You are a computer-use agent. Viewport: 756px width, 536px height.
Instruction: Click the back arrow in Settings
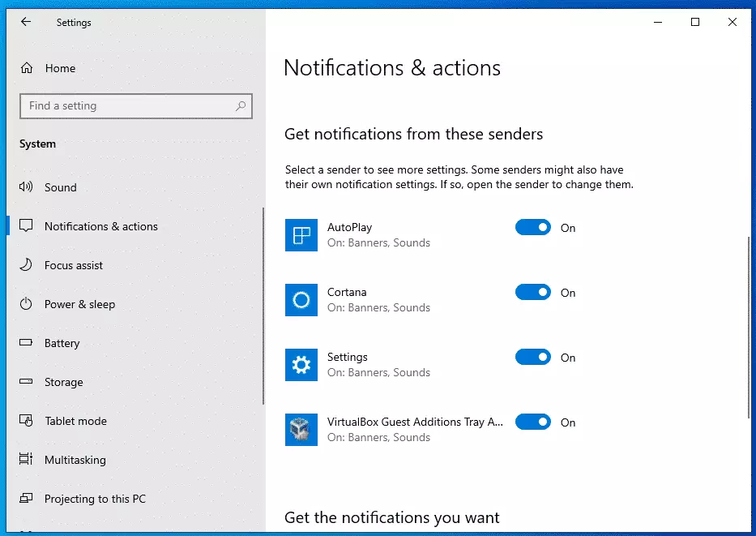pos(26,22)
